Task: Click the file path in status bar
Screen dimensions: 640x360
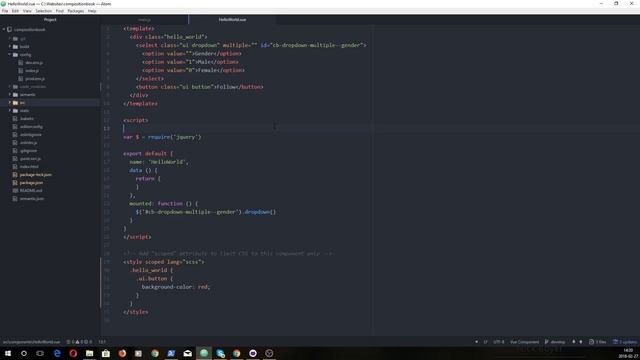Action: click(x=31, y=342)
